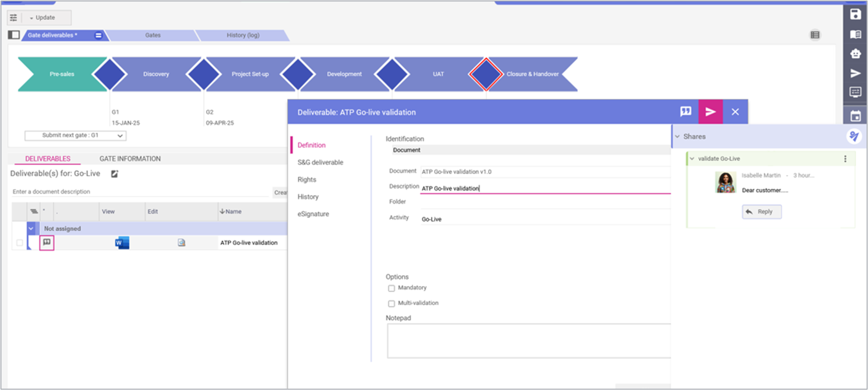Click the Activity field showing Go-Live

pos(545,219)
